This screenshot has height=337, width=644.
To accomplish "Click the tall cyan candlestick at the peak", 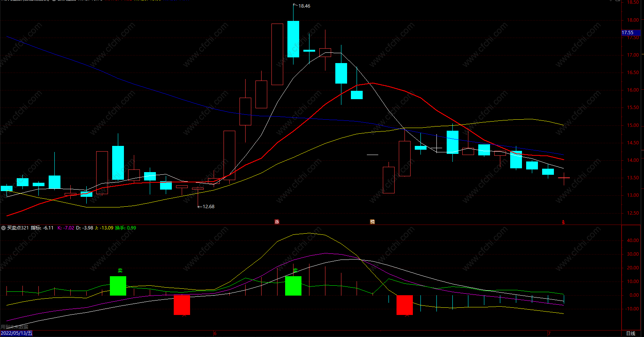I will (293, 39).
